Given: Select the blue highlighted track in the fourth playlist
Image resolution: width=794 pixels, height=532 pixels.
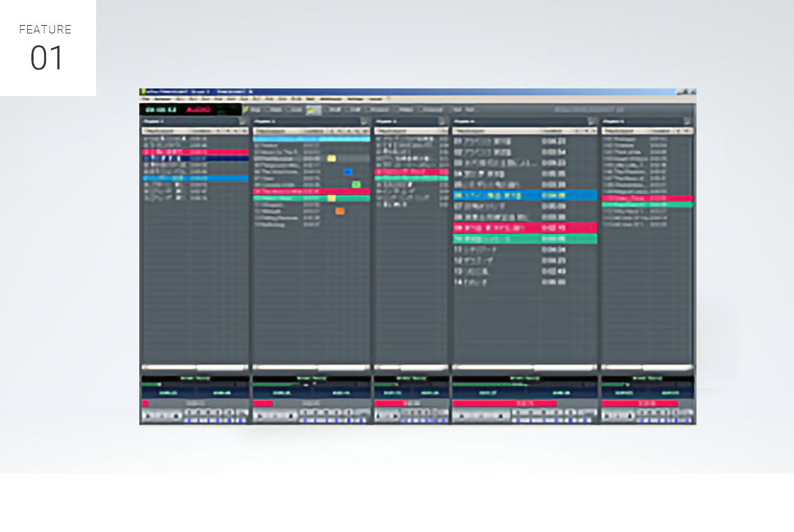Looking at the screenshot, I should click(x=524, y=196).
